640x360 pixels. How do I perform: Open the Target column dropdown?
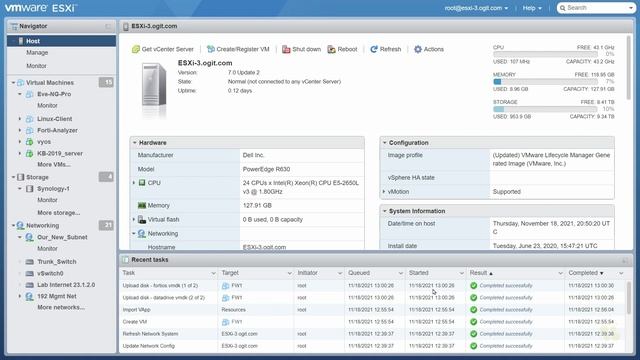point(289,273)
